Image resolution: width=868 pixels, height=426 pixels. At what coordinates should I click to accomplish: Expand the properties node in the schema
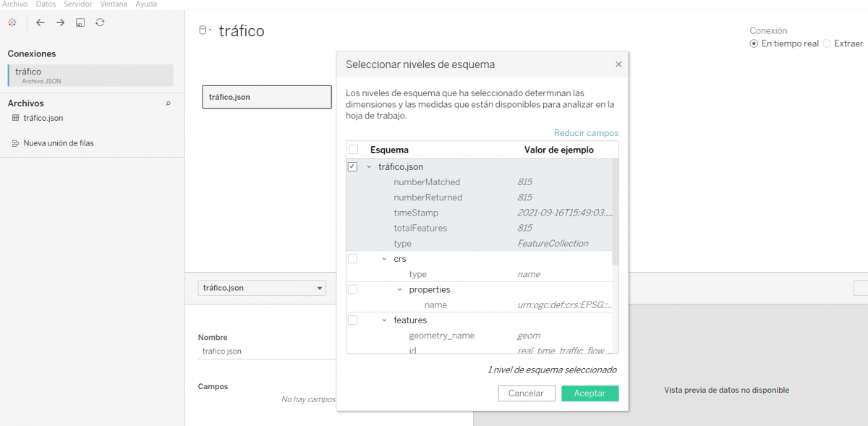pos(400,289)
